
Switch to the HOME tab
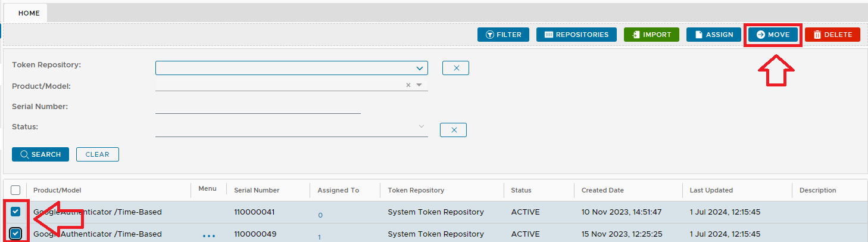(x=29, y=13)
